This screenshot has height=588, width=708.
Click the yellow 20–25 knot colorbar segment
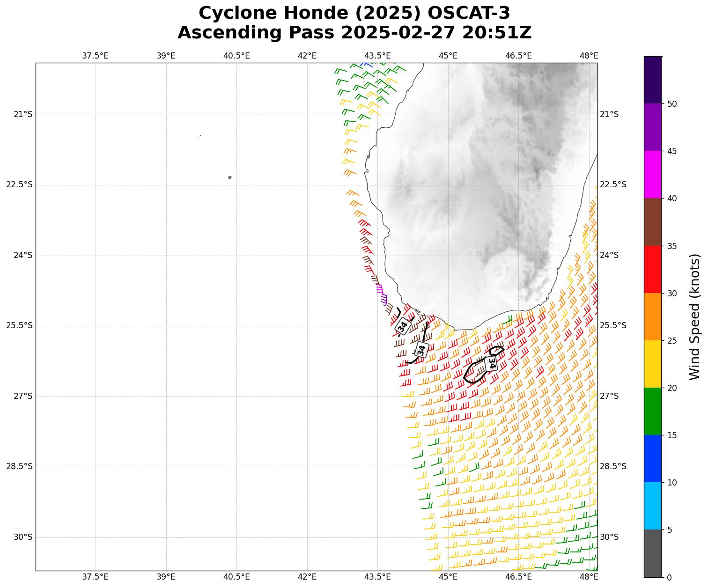tap(652, 364)
